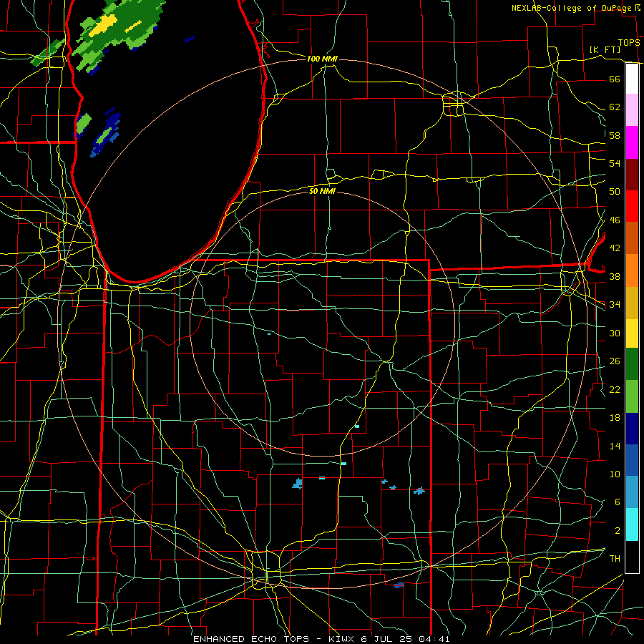Click the legend value 38
644x644 pixels.
point(615,276)
